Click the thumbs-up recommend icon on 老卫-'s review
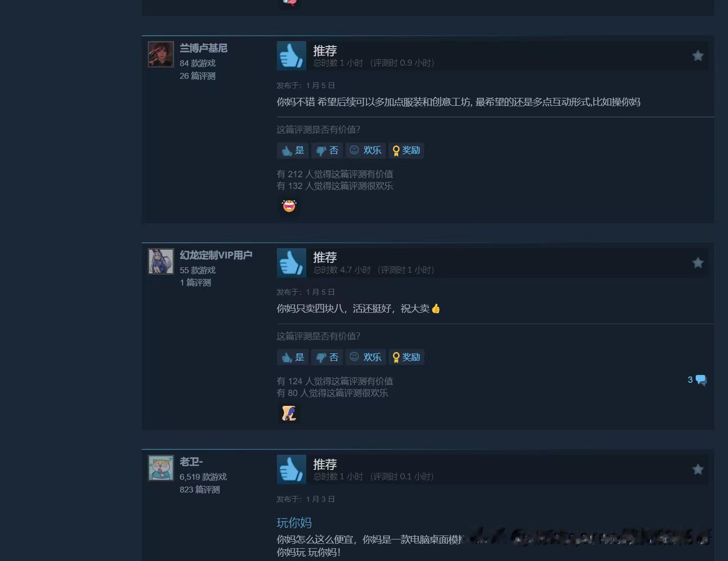This screenshot has height=561, width=728. tap(292, 469)
